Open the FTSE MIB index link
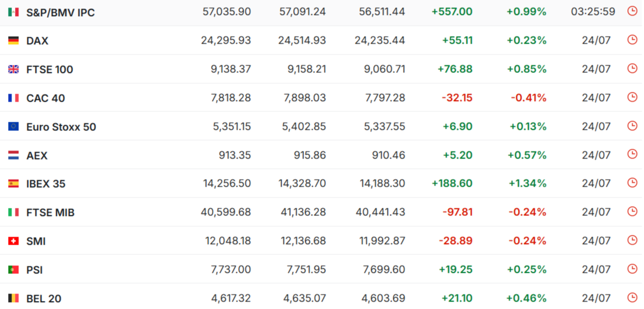The image size is (644, 309). point(51,213)
